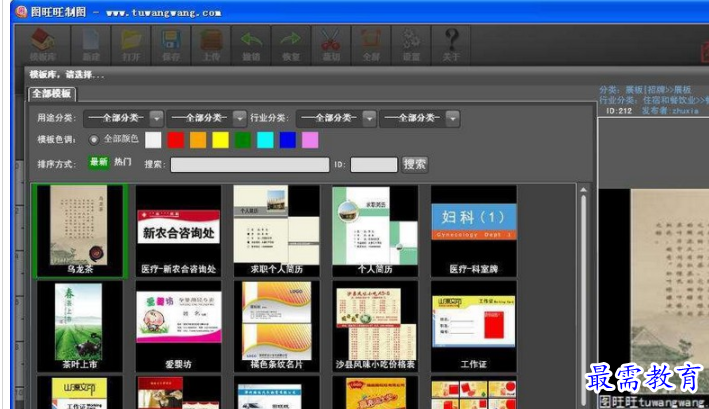This screenshot has height=409, width=709.
Task: Click the template list vertical scrollbar
Action: (583, 298)
